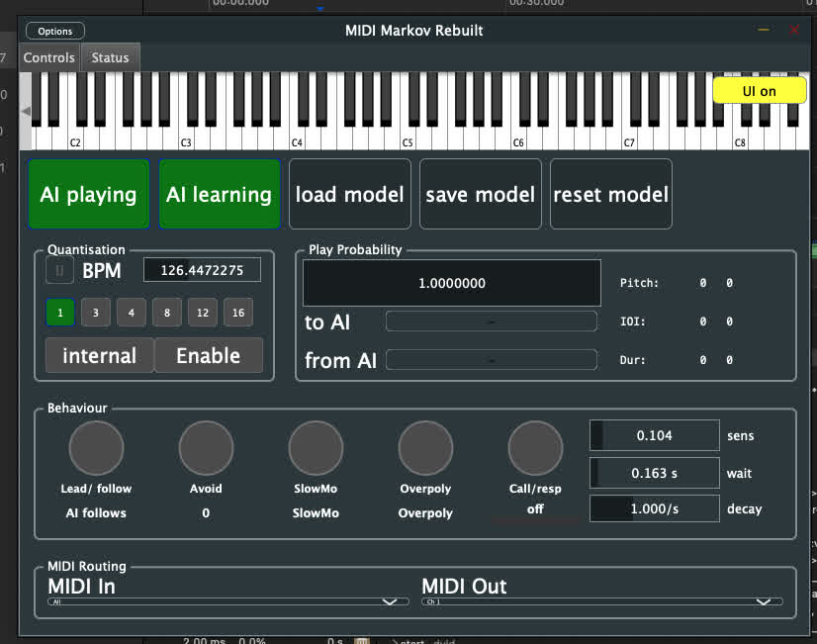Click the keyboard scroll-left arrow
This screenshot has width=817, height=644.
[26, 111]
